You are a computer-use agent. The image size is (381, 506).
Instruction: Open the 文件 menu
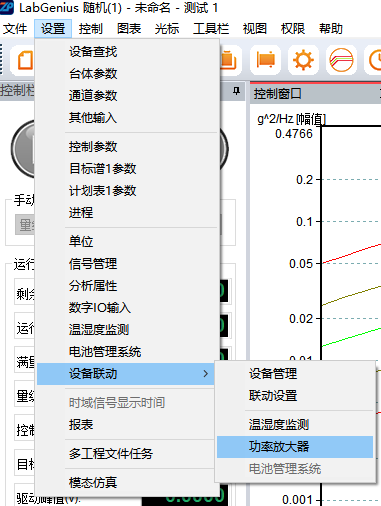click(15, 29)
